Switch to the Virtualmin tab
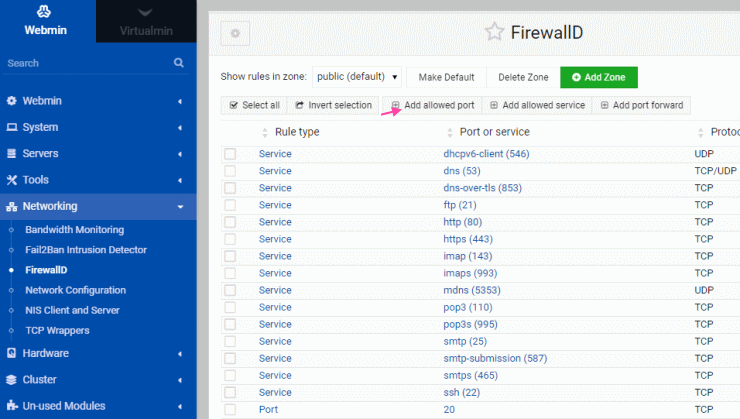This screenshot has height=419, width=740. [x=146, y=21]
